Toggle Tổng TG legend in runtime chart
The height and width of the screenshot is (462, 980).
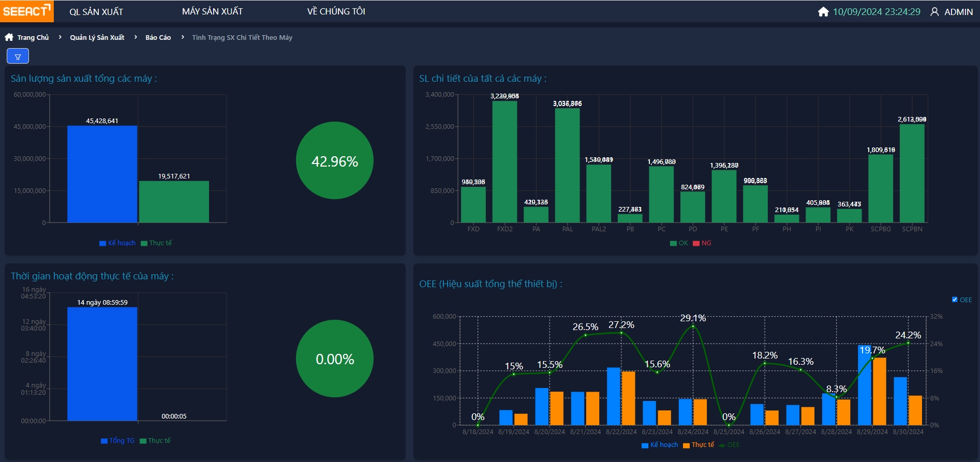pos(117,441)
